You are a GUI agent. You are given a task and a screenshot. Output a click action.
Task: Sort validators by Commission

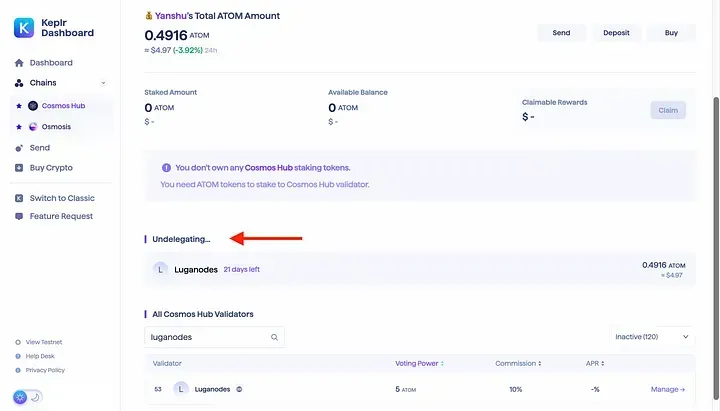click(518, 363)
